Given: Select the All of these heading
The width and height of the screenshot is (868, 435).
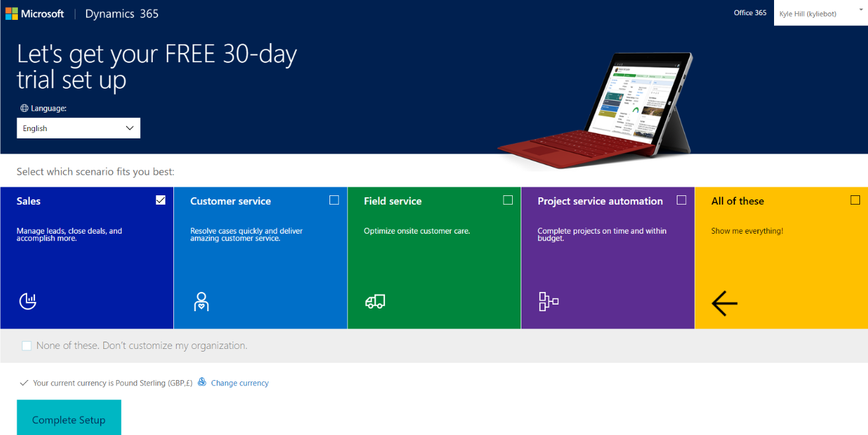Looking at the screenshot, I should (738, 201).
